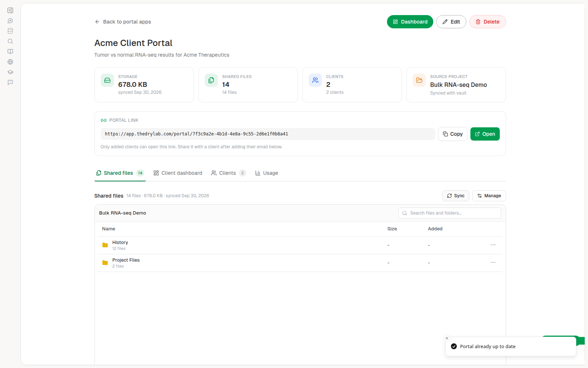The height and width of the screenshot is (368, 588).
Task: Click the Manage button
Action: pyautogui.click(x=489, y=196)
